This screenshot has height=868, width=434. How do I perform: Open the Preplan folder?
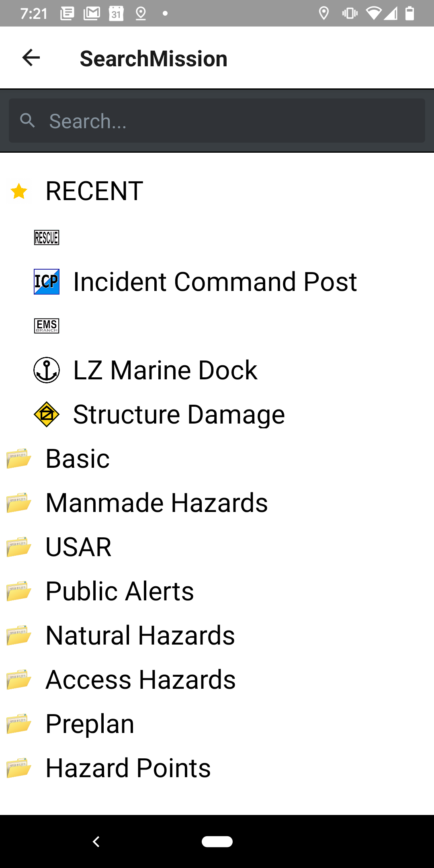(217, 724)
